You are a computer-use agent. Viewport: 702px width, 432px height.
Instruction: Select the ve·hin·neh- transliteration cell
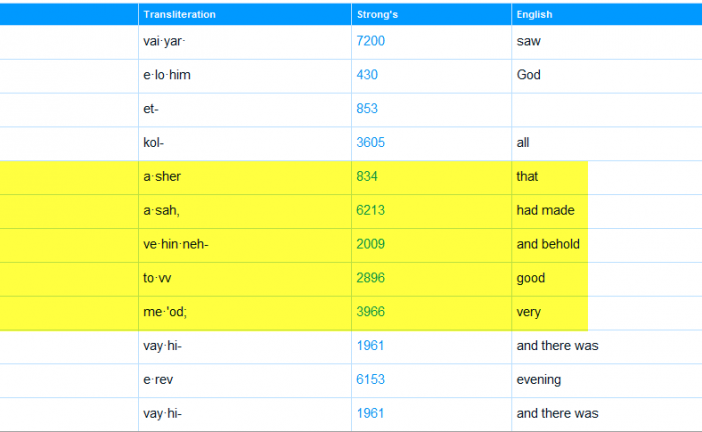point(176,245)
